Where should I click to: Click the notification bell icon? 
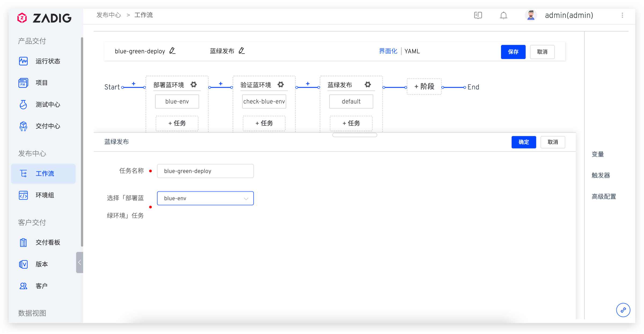click(503, 16)
